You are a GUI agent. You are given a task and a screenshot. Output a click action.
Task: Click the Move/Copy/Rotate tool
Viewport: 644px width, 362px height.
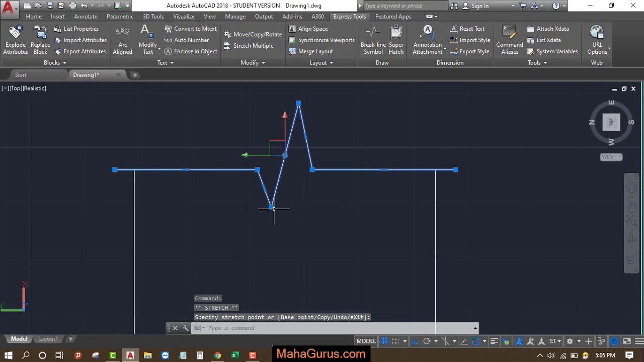pos(253,34)
